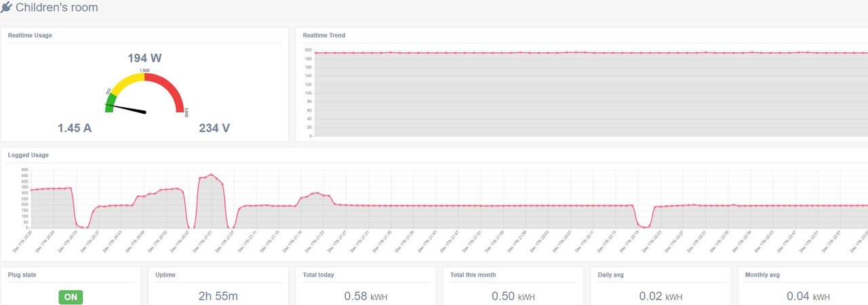Click the Logged Usage panel heading
The height and width of the screenshot is (305, 868).
pyautogui.click(x=28, y=155)
